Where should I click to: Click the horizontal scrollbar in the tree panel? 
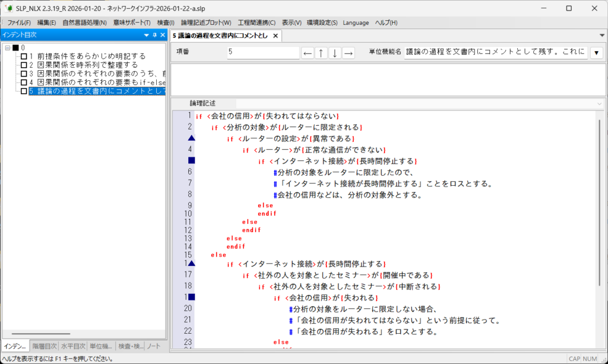pos(40,334)
